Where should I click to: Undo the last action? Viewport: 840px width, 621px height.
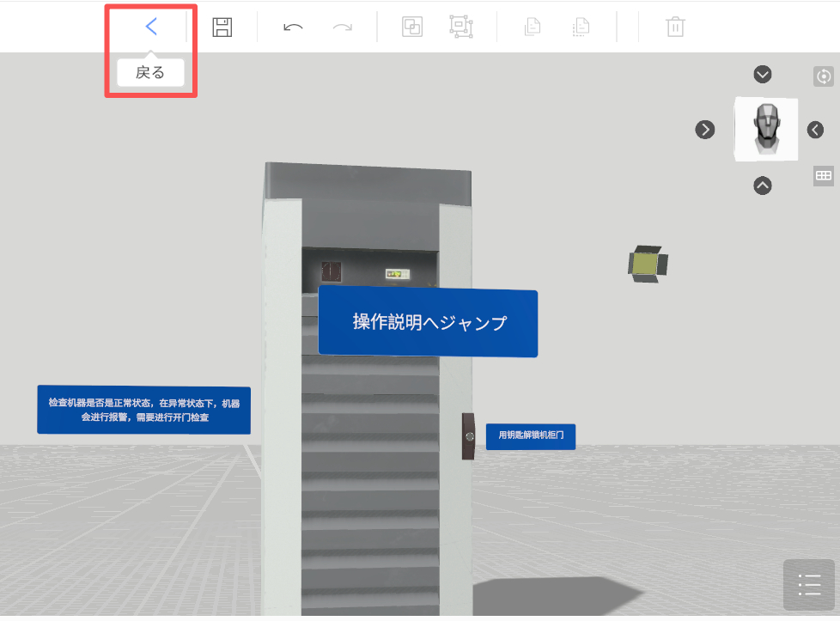293,27
